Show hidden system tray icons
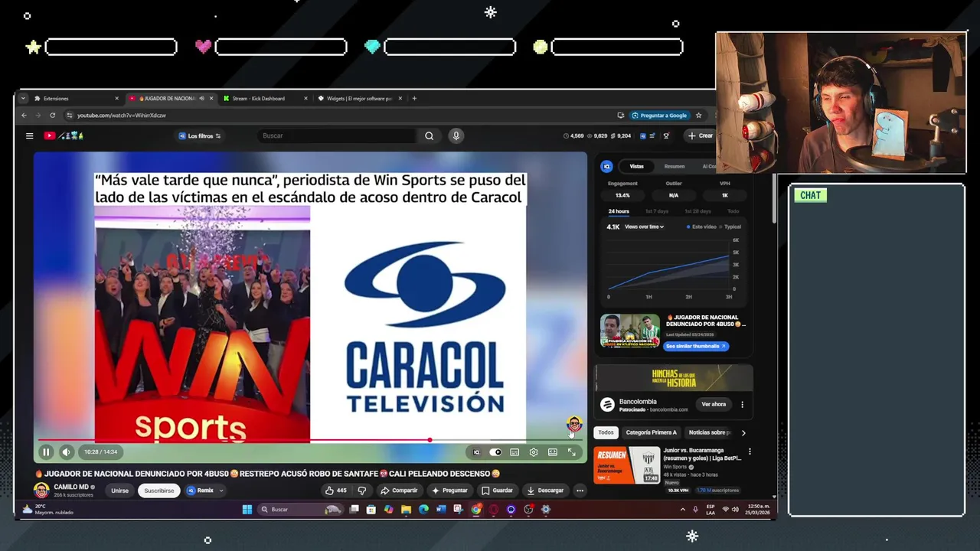980x551 pixels. point(682,509)
